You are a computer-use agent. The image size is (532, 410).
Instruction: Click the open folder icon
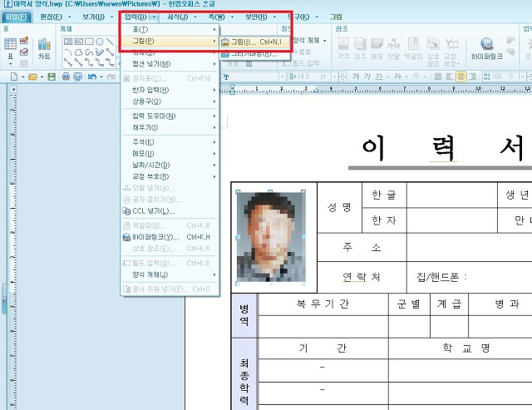(x=32, y=77)
